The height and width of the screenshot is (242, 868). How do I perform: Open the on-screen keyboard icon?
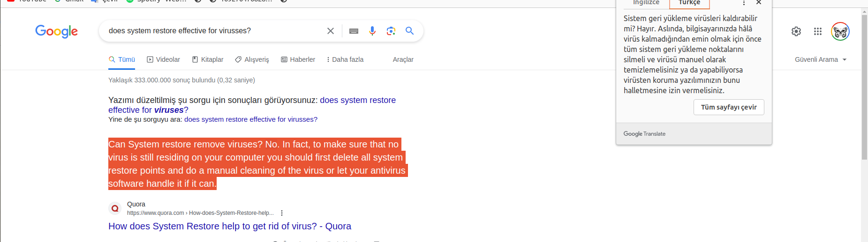click(354, 31)
